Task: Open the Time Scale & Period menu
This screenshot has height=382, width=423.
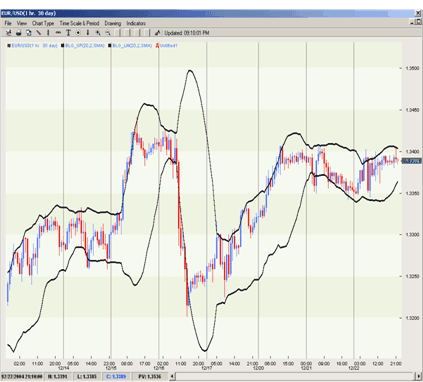Action: click(x=79, y=23)
